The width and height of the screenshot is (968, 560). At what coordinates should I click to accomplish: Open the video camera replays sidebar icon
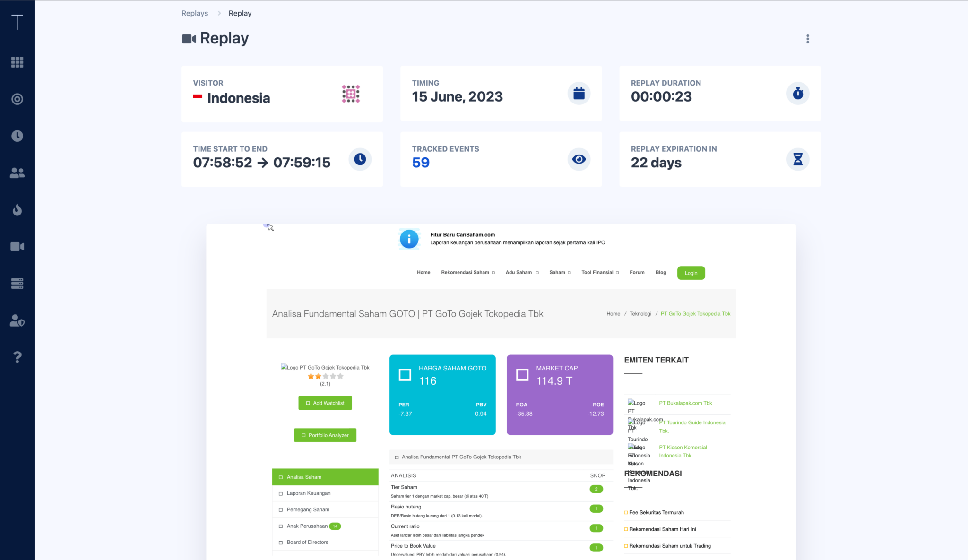coord(17,247)
